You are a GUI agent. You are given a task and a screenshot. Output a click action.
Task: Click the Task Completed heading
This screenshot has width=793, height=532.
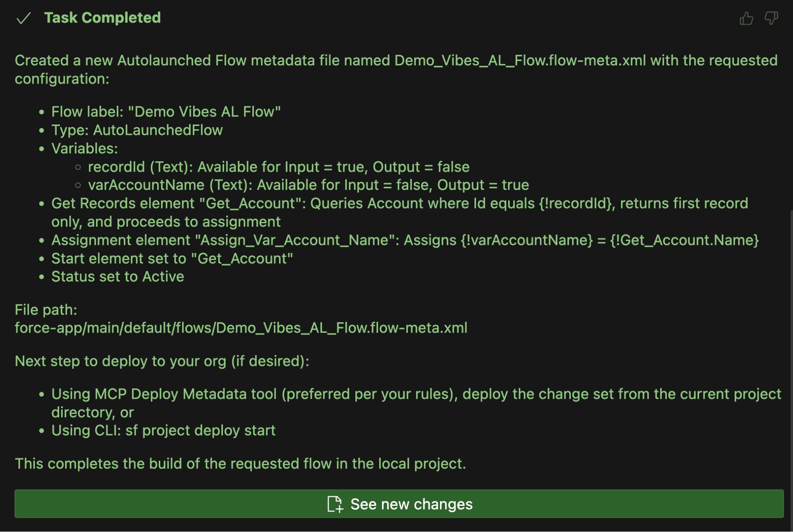coord(102,18)
